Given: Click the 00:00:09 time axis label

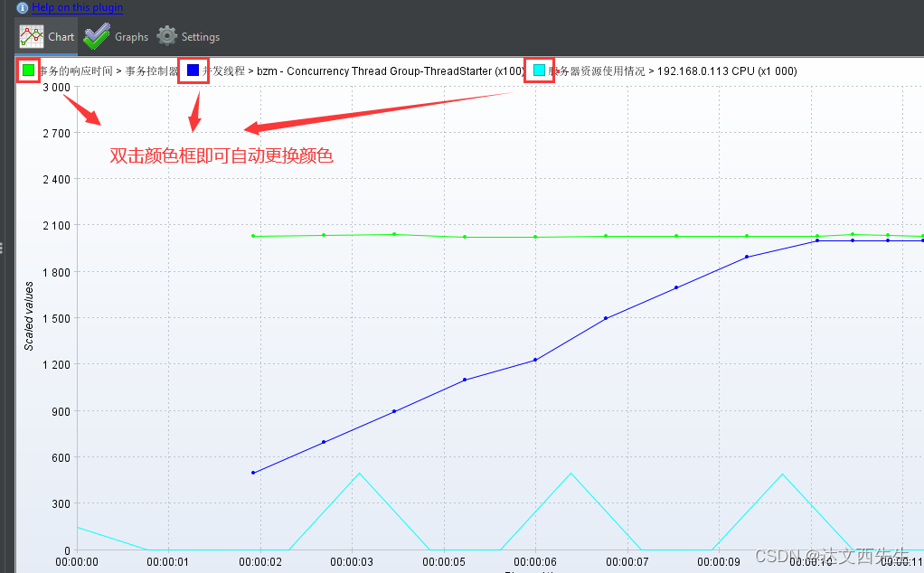Looking at the screenshot, I should (x=719, y=562).
